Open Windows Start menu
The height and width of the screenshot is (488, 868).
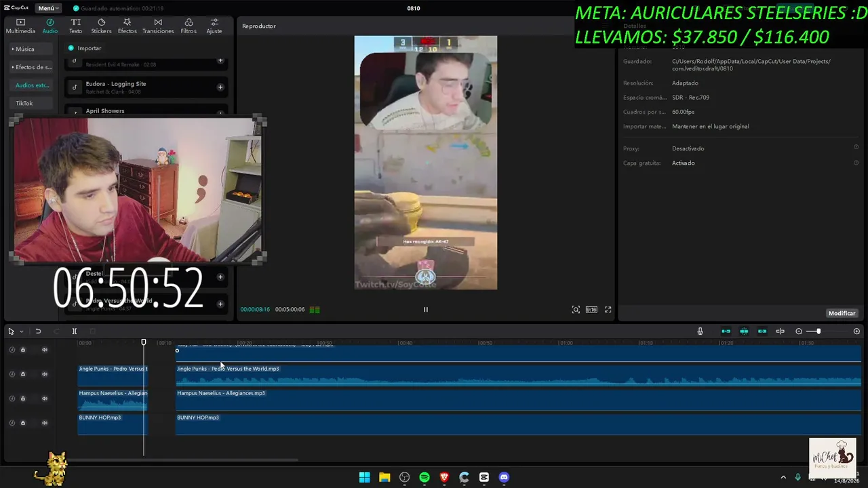click(364, 477)
